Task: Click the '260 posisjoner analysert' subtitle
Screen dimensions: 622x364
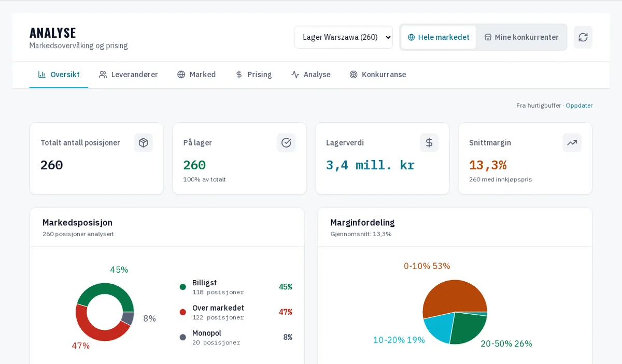Action: coord(78,234)
